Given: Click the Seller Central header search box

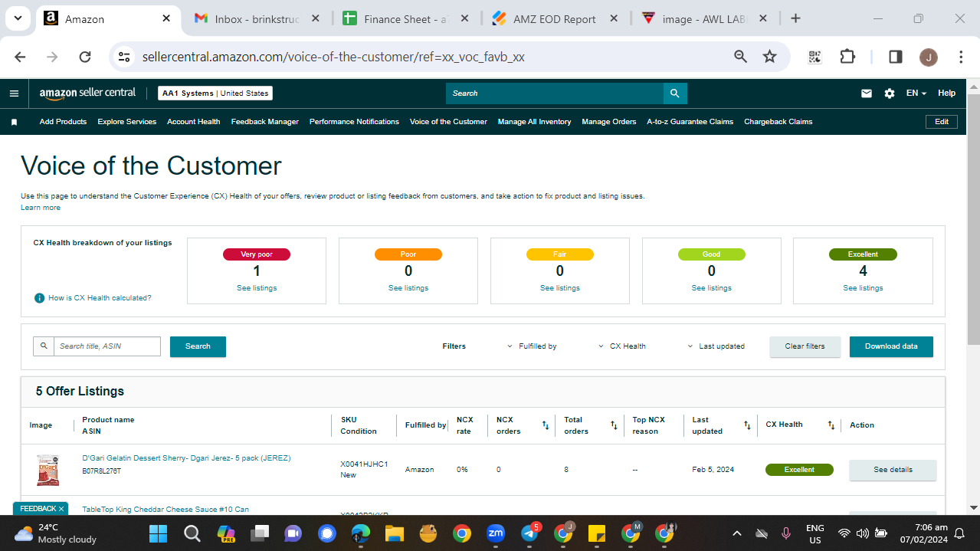Looking at the screenshot, I should [x=555, y=93].
